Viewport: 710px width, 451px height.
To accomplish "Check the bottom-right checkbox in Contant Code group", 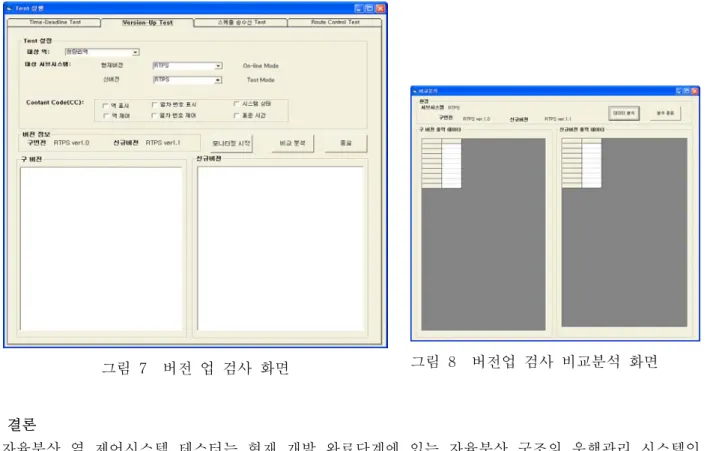I will 236,115.
